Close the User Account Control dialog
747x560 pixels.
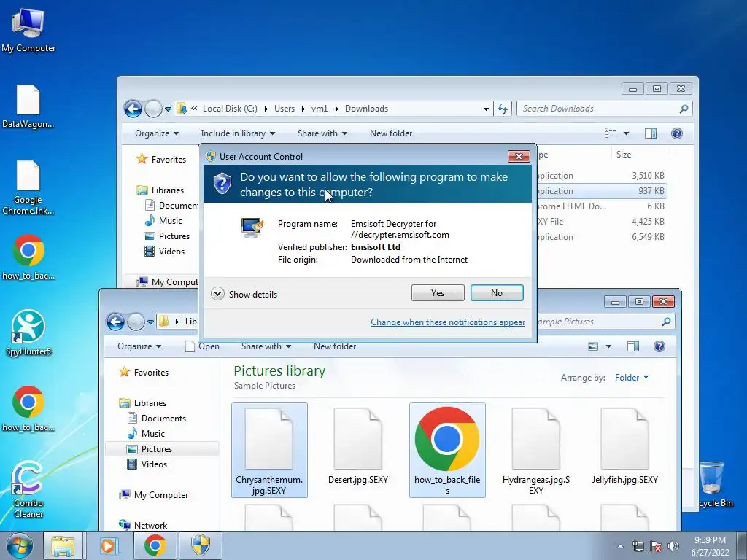[519, 156]
